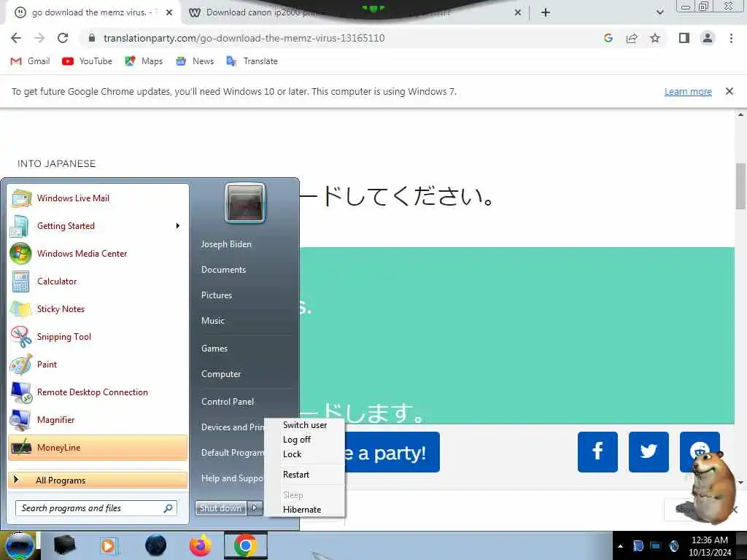Open Documents from Start menu
Screen dimensions: 747x560
coord(223,270)
